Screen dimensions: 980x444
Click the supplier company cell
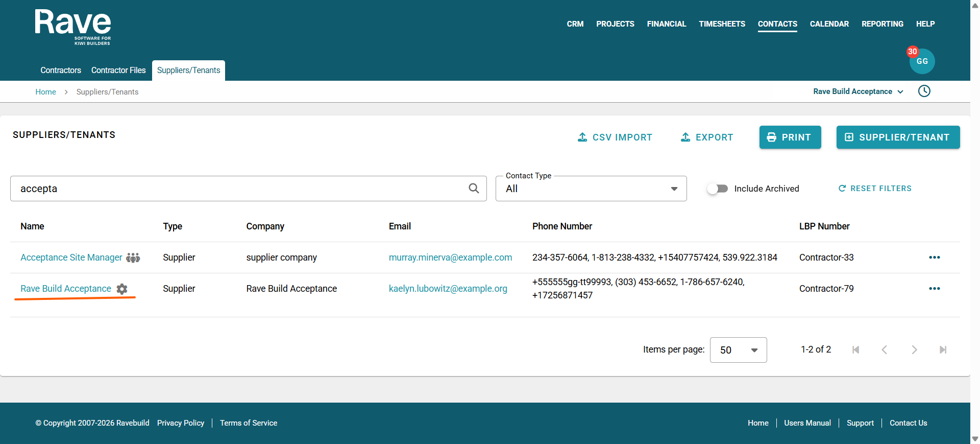[x=281, y=258]
